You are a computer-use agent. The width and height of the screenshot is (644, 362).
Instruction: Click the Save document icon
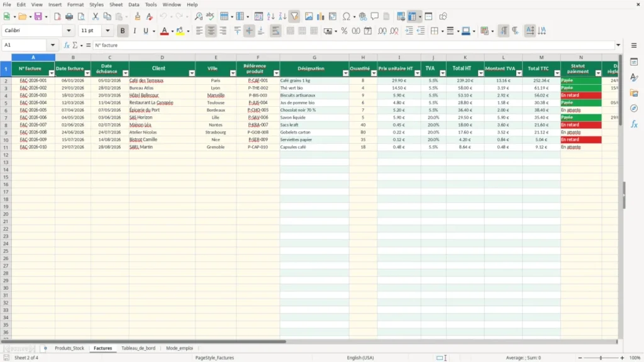(38, 16)
